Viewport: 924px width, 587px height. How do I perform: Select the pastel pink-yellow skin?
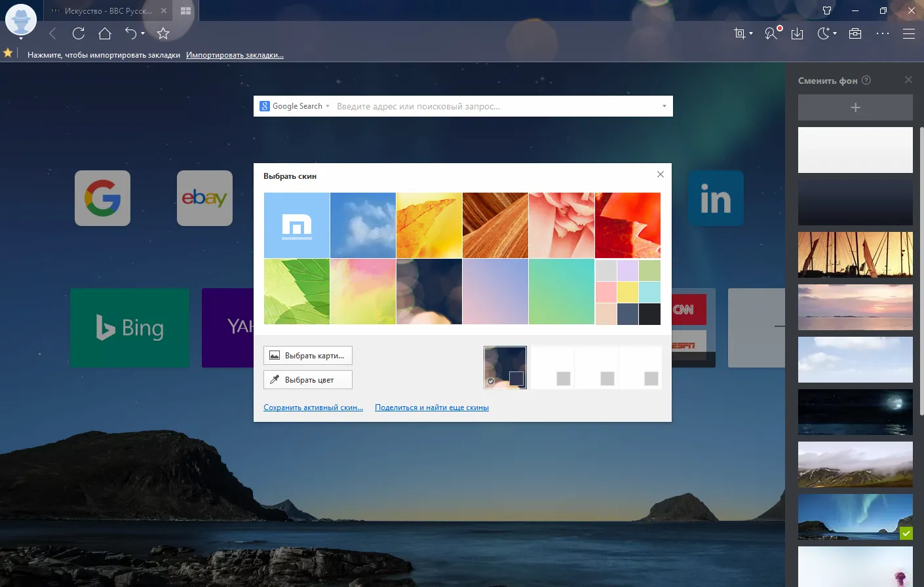pos(363,292)
